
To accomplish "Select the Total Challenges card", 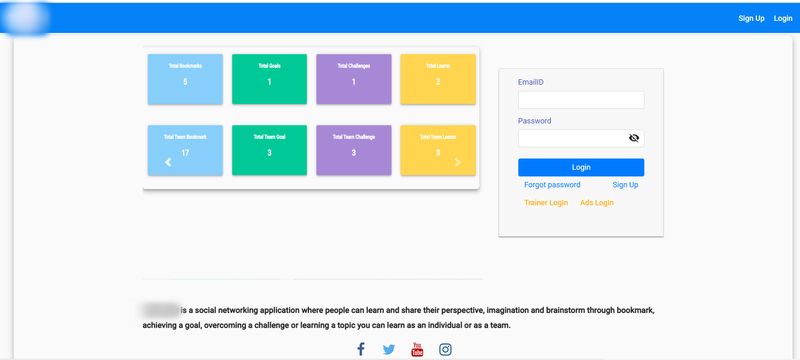I will tap(354, 79).
